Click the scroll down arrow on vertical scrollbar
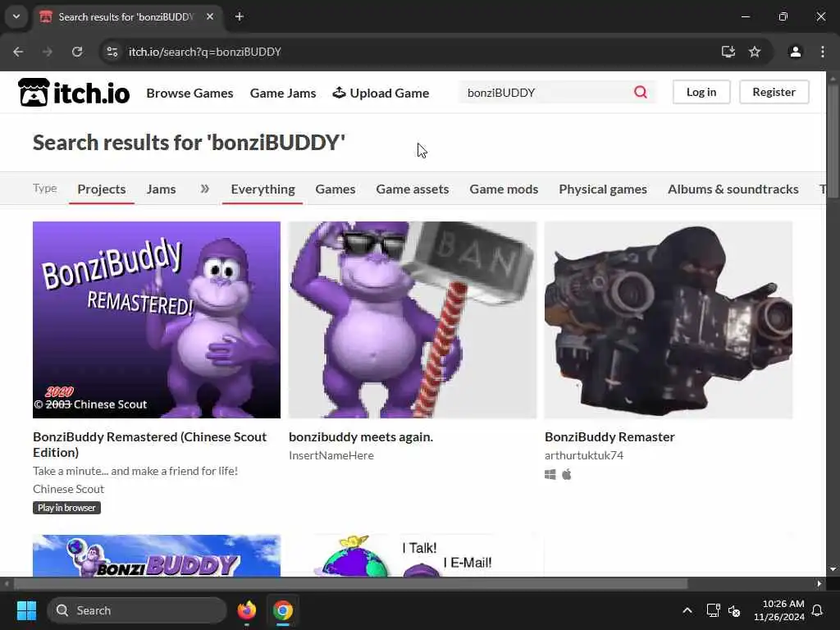This screenshot has height=630, width=840. pyautogui.click(x=833, y=569)
